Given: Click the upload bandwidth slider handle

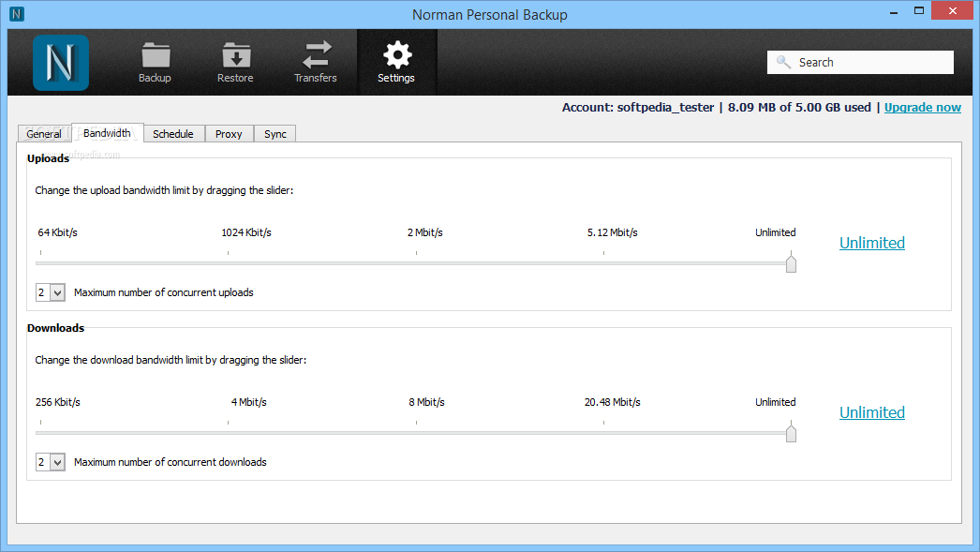Looking at the screenshot, I should coord(792,263).
